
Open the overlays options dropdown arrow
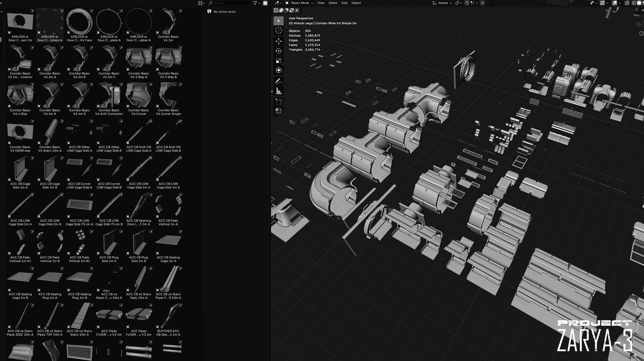(x=620, y=3)
